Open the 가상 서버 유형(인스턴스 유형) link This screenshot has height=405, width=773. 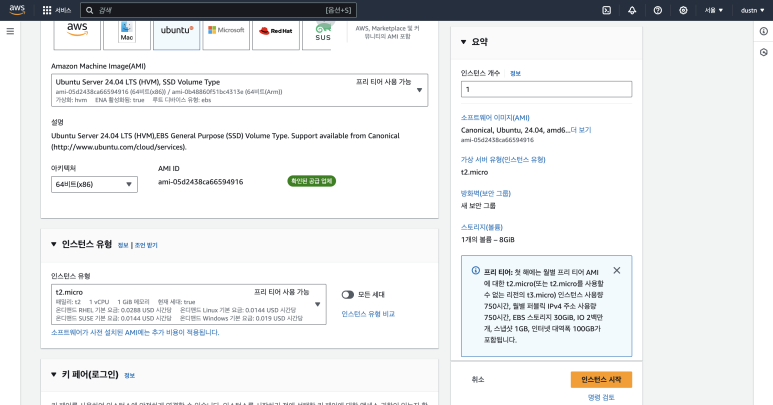pyautogui.click(x=503, y=160)
